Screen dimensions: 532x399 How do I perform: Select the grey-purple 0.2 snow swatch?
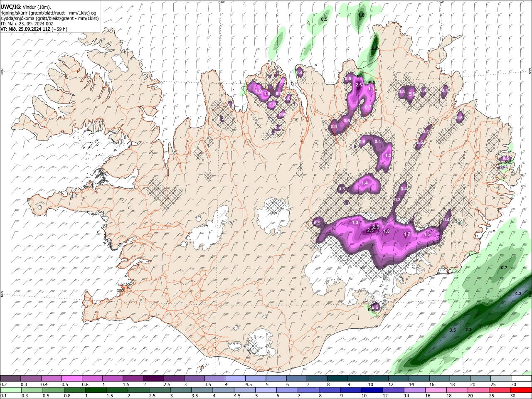[10, 379]
